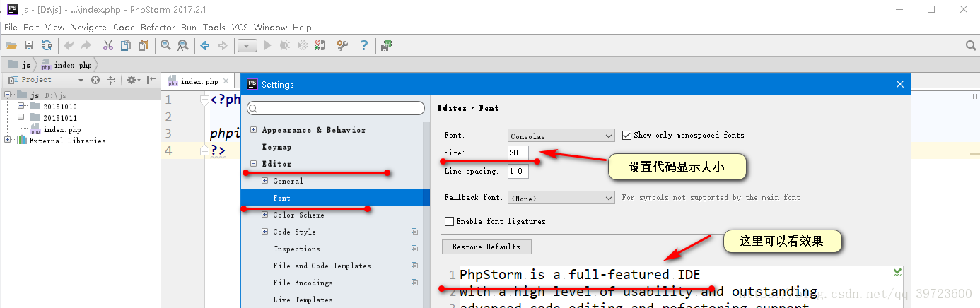Click the Help question mark icon
The width and height of the screenshot is (980, 308).
point(364,45)
